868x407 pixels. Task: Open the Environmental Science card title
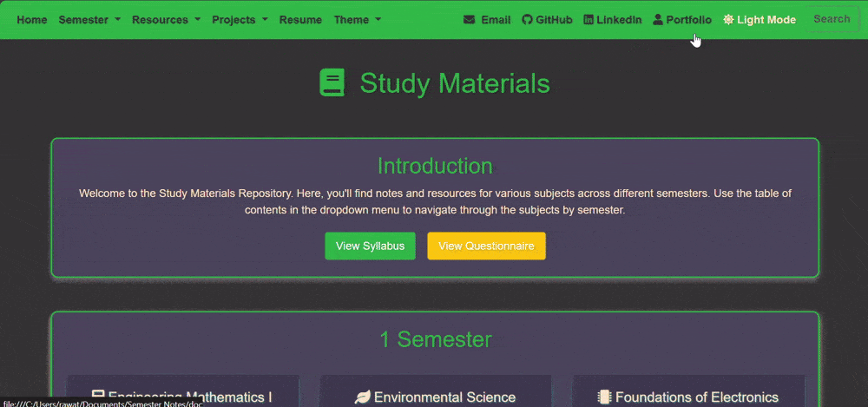[444, 397]
